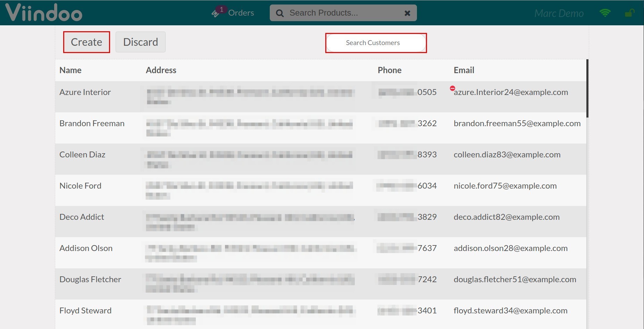Image resolution: width=644 pixels, height=329 pixels.
Task: Choose Nicole Ford from the customer list
Action: [80, 186]
